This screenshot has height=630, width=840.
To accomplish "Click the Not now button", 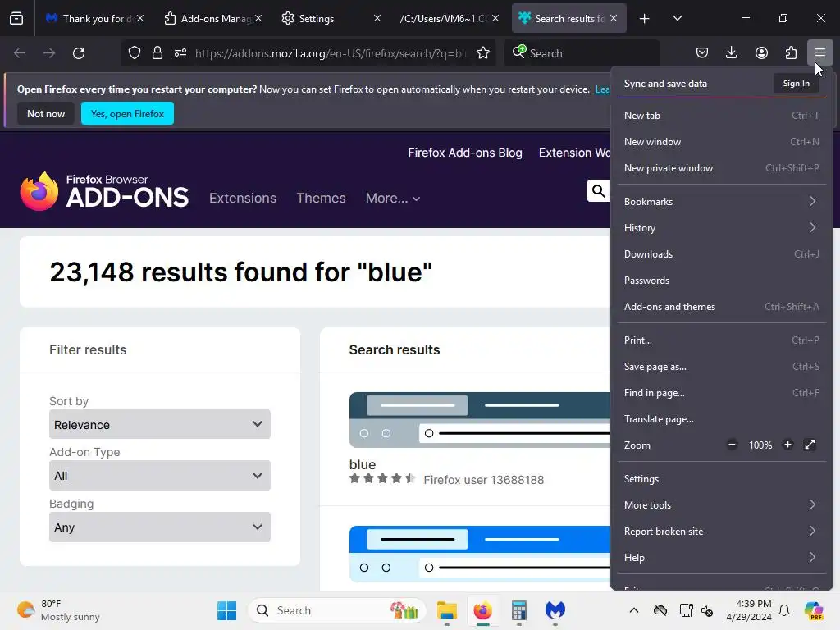I will coord(46,113).
